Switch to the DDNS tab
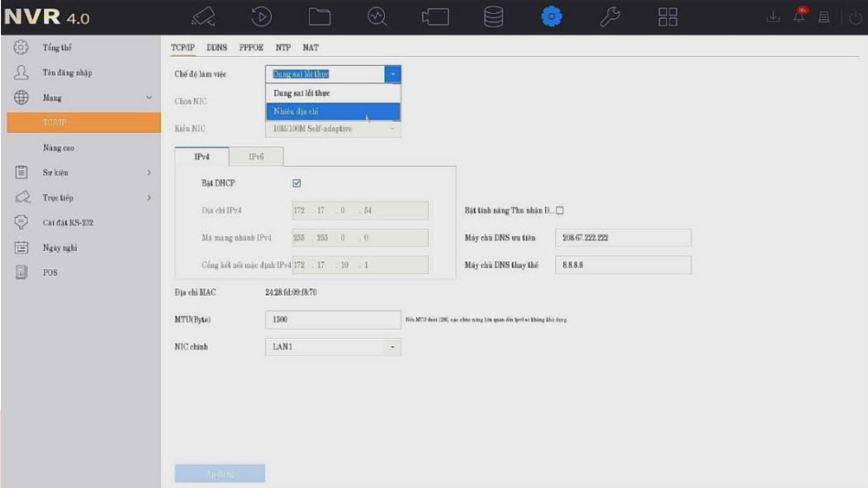This screenshot has width=868, height=488. click(217, 48)
